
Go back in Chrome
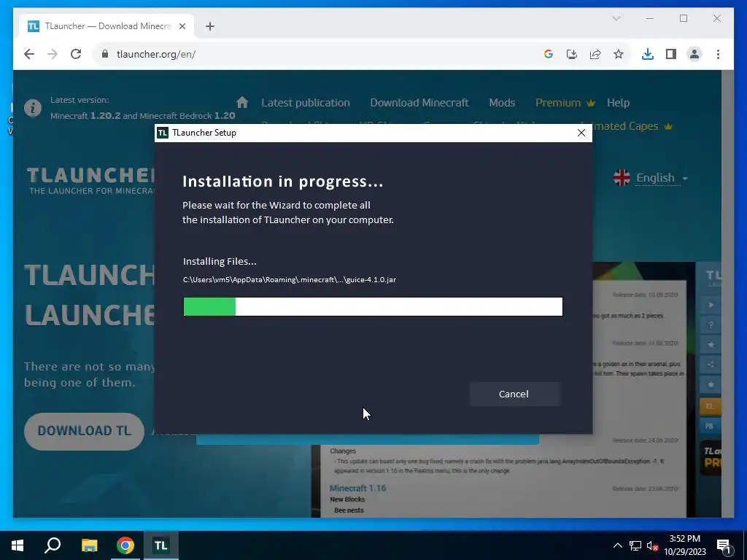tap(29, 54)
